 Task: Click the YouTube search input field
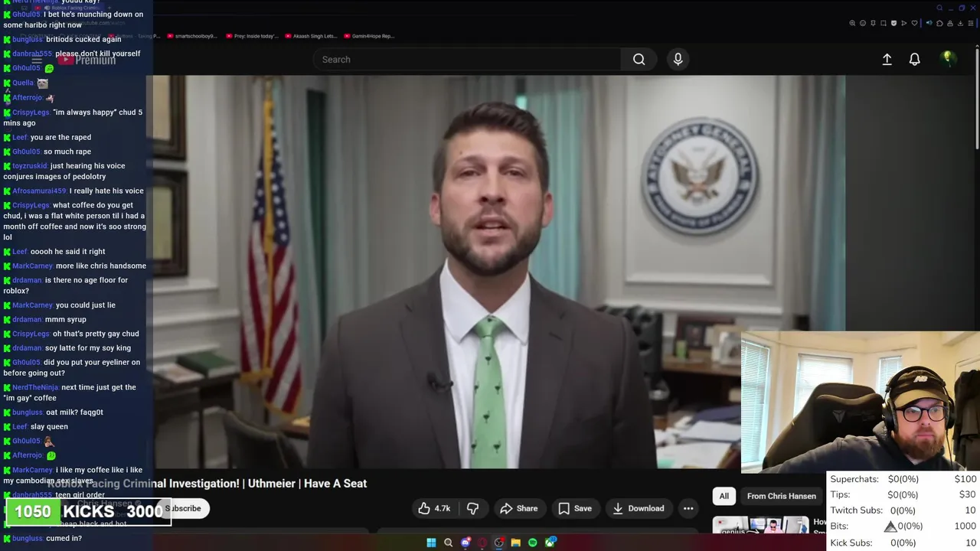(467, 59)
